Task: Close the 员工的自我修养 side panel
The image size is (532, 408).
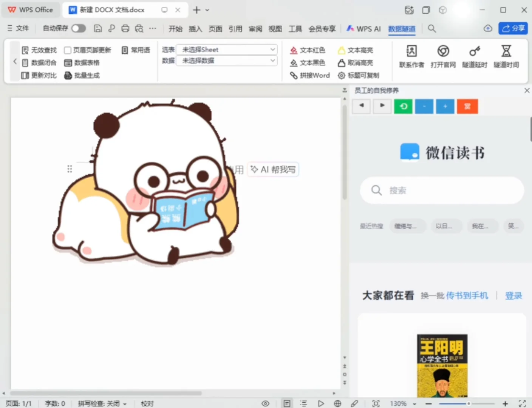Action: click(x=527, y=91)
